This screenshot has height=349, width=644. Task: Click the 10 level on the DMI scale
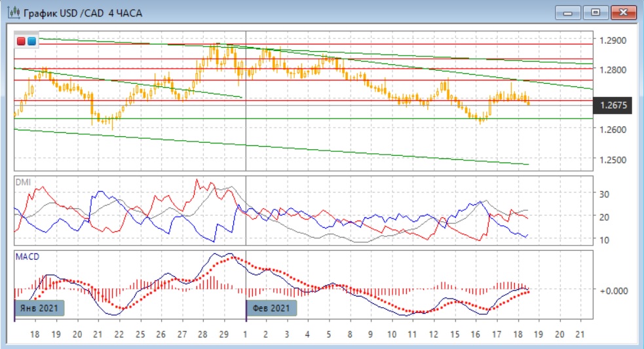tap(605, 240)
